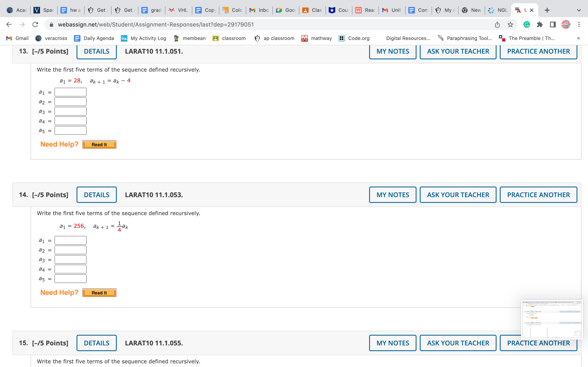Click the bookmark star icon
Image resolution: width=588 pixels, height=367 pixels.
[x=510, y=24]
